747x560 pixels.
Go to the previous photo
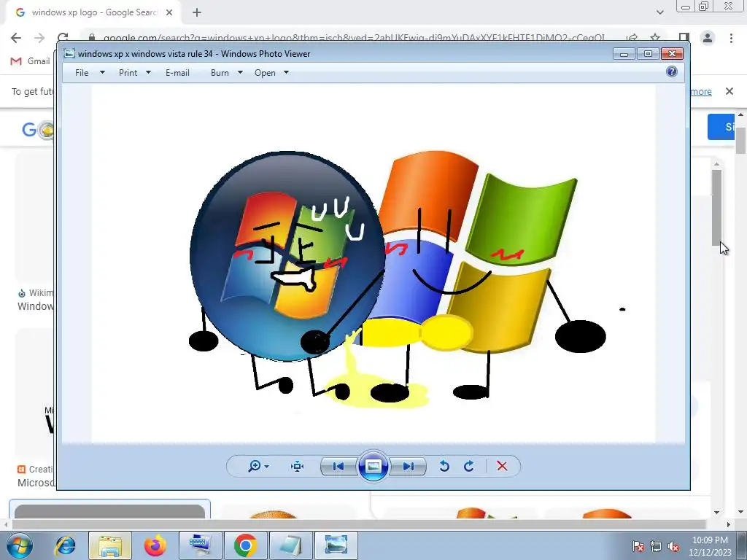(x=338, y=466)
